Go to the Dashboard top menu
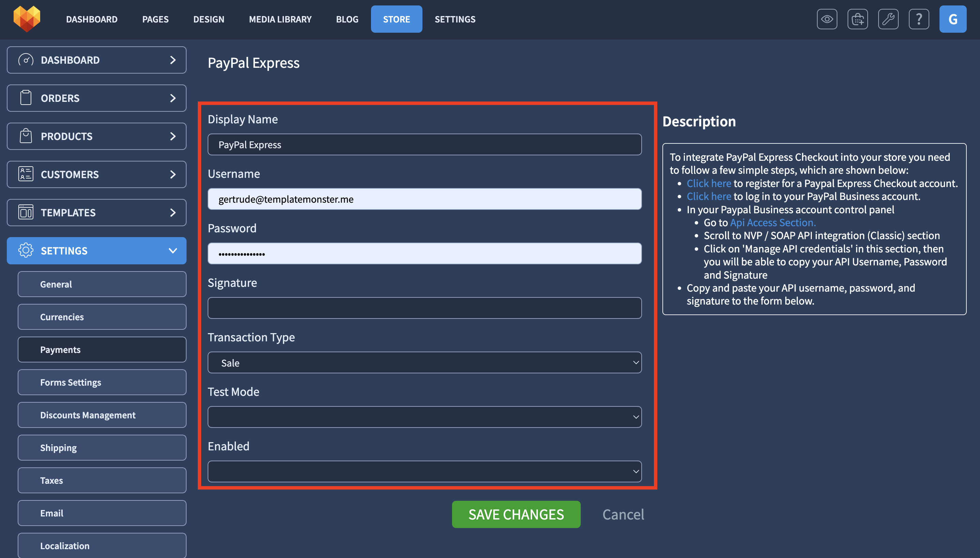The width and height of the screenshot is (980, 558). (x=92, y=19)
